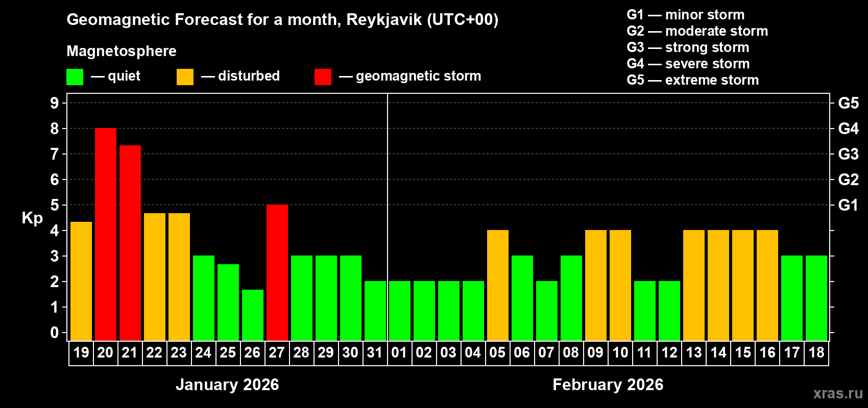This screenshot has height=408, width=868.
Task: Select the orange bar above date 22
Action: [155, 277]
